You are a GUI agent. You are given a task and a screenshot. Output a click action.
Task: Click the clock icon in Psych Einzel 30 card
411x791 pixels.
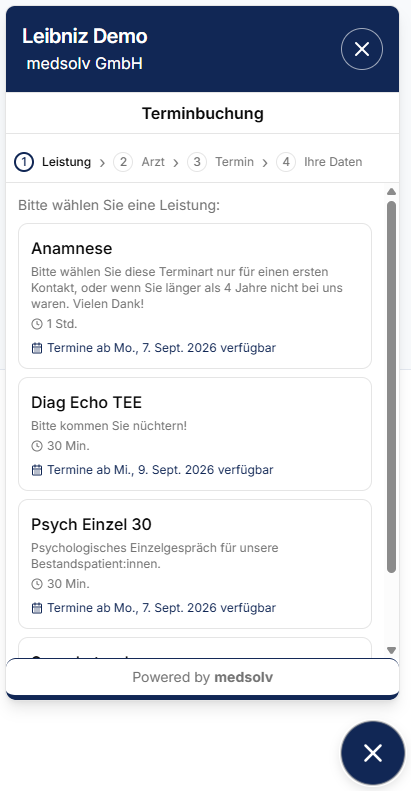37,584
